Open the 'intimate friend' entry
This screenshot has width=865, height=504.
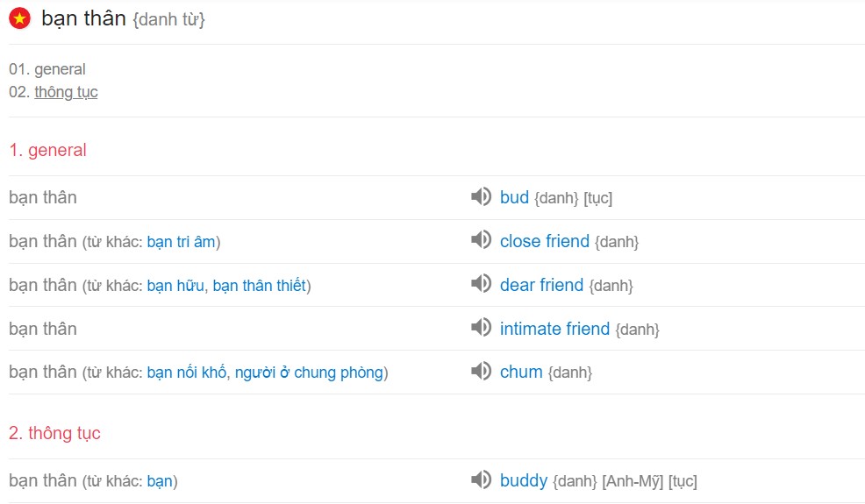[554, 329]
